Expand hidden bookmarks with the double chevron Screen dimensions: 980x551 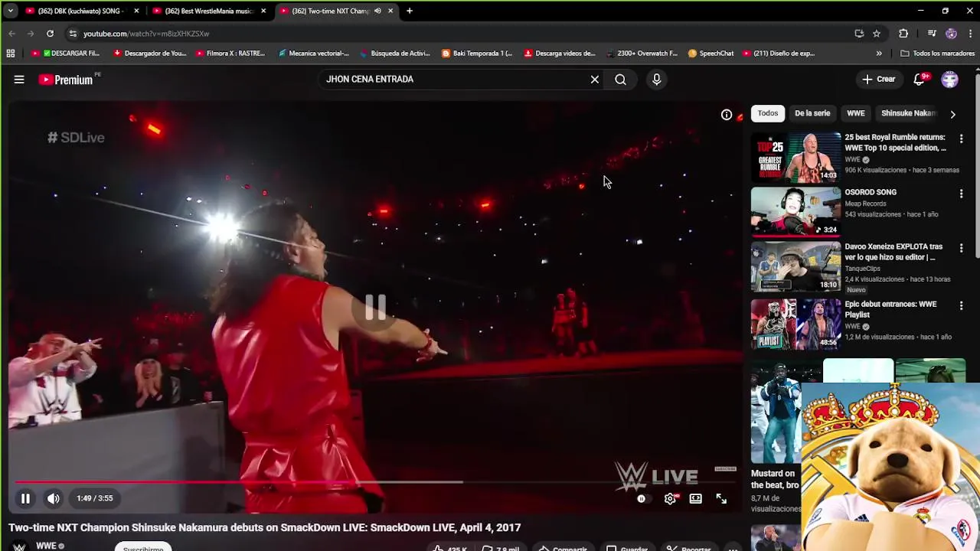tap(879, 54)
